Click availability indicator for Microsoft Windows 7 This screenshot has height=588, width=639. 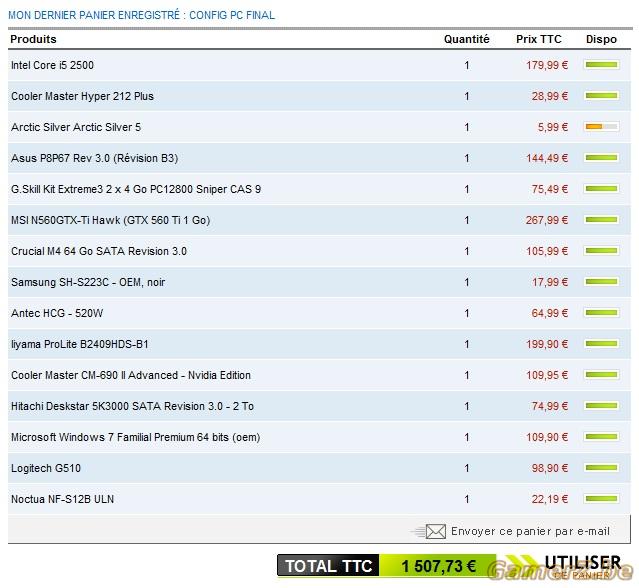(602, 436)
